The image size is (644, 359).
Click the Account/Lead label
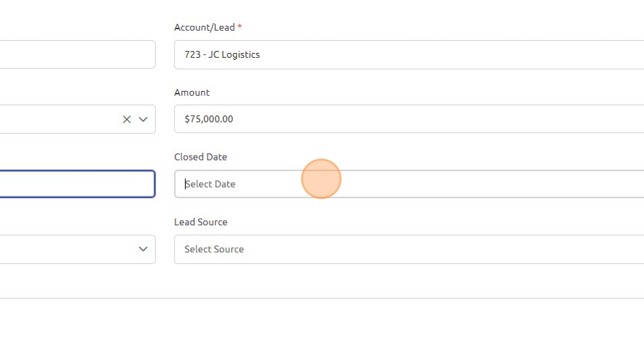coord(204,27)
